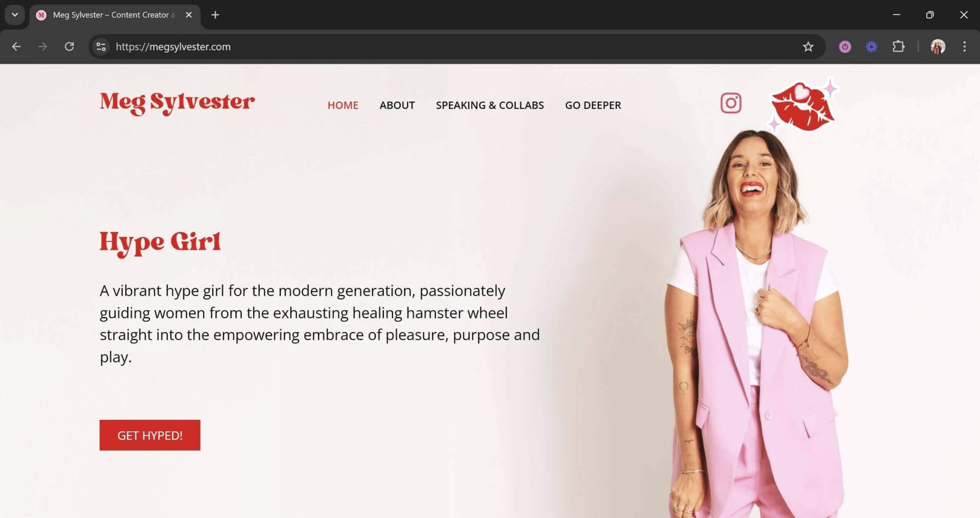Image resolution: width=980 pixels, height=518 pixels.
Task: Click the red lips sticker graphic
Action: [803, 106]
